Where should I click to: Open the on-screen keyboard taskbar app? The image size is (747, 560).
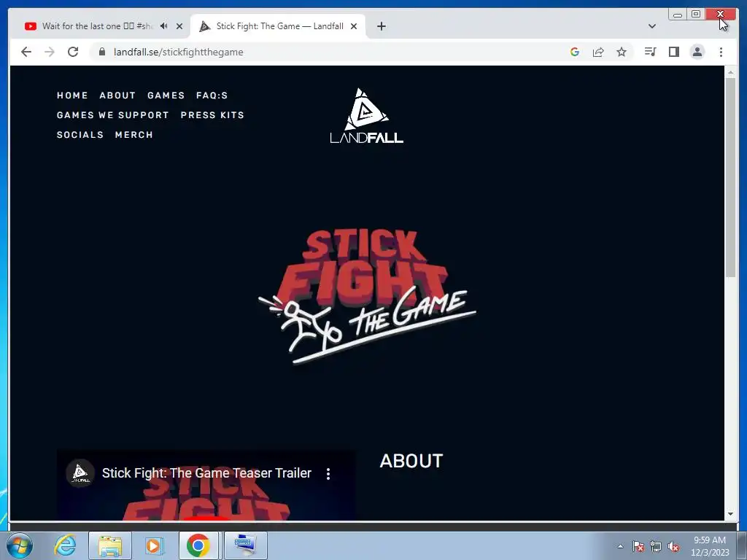coord(245,545)
